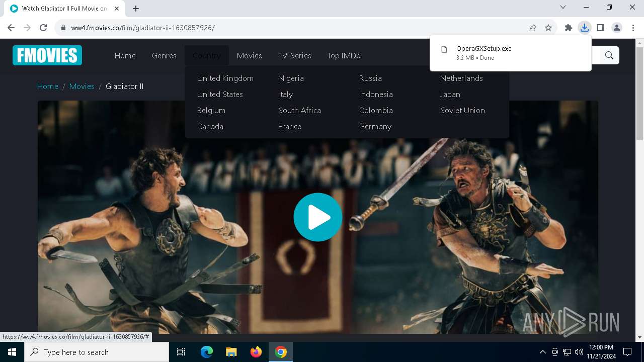Open File Explorer from taskbar
The image size is (644, 362).
click(x=231, y=352)
